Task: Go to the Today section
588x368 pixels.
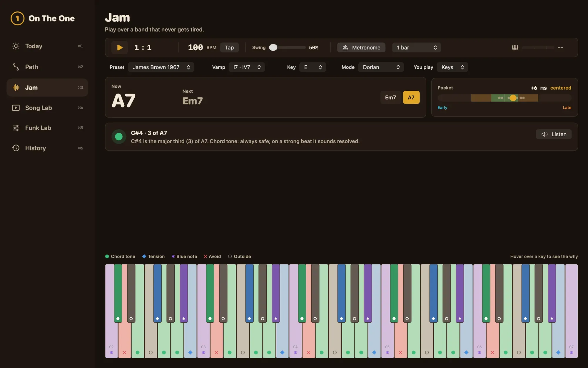Action: [47, 46]
